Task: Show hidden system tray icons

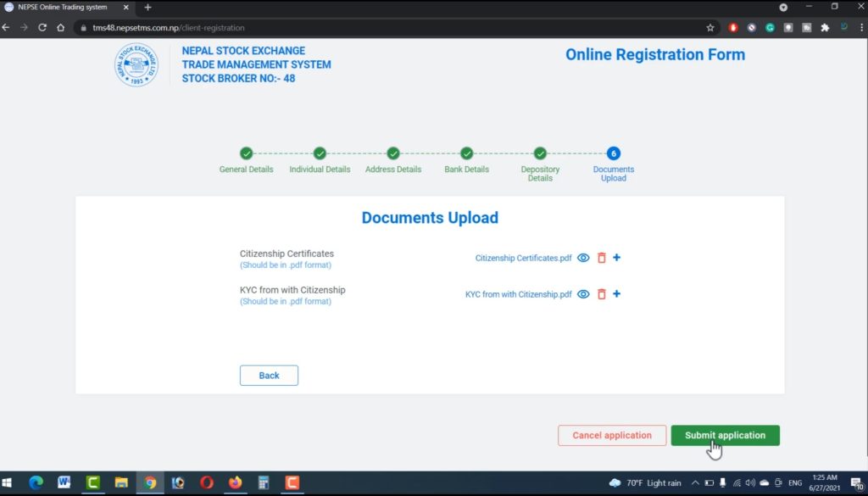Action: coord(695,482)
